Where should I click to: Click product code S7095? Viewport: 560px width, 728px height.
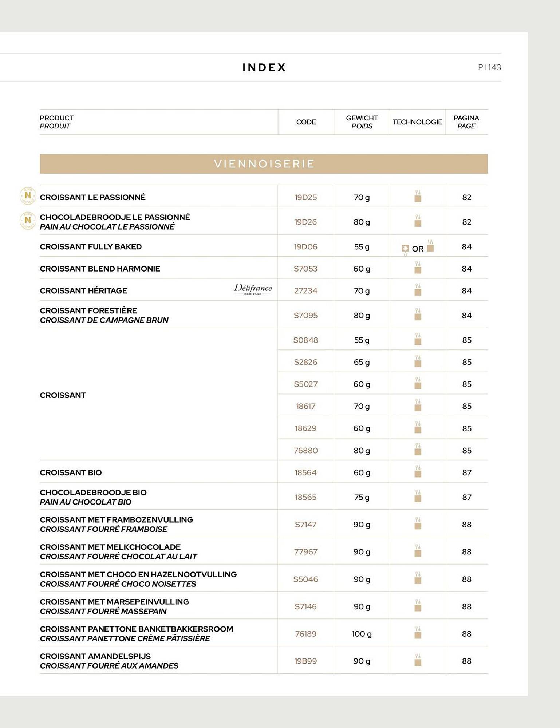(x=306, y=316)
